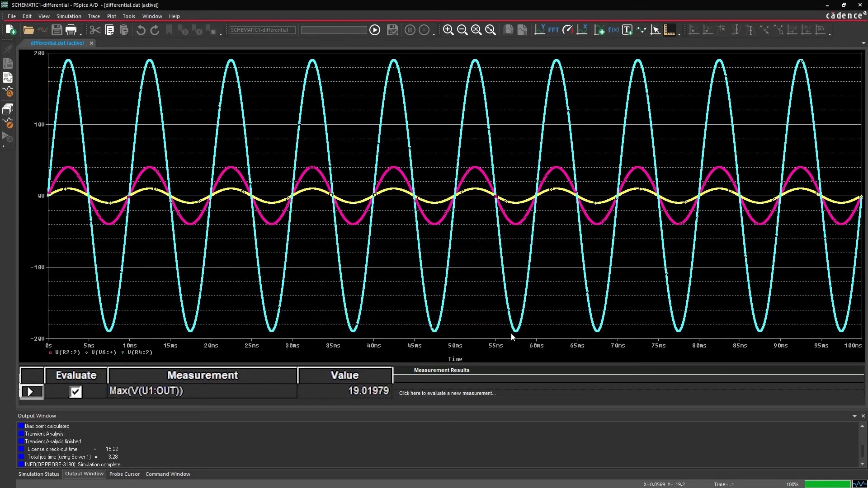The height and width of the screenshot is (488, 868).
Task: Zoom to fit the plot
Action: [491, 30]
